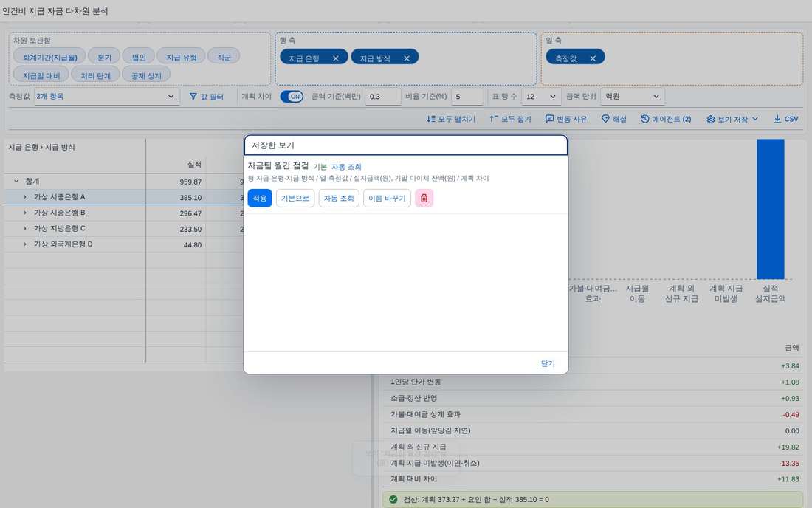Click the 가불·대여금 상계 효과 row
Screen dimensions: 812x508
593,414
